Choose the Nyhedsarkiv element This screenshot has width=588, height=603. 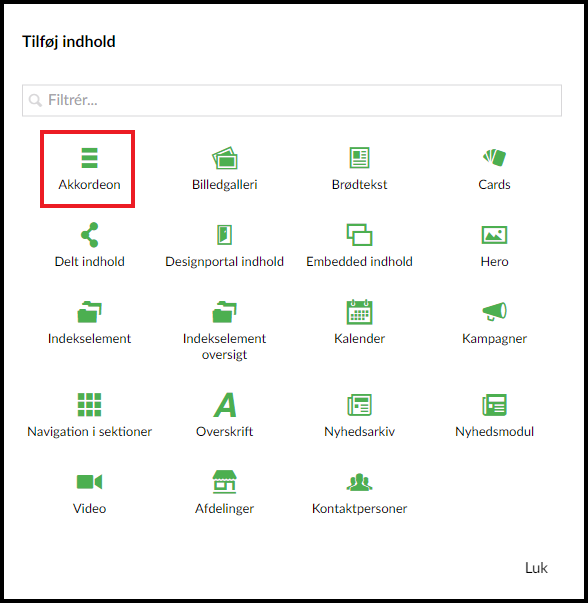pos(359,415)
